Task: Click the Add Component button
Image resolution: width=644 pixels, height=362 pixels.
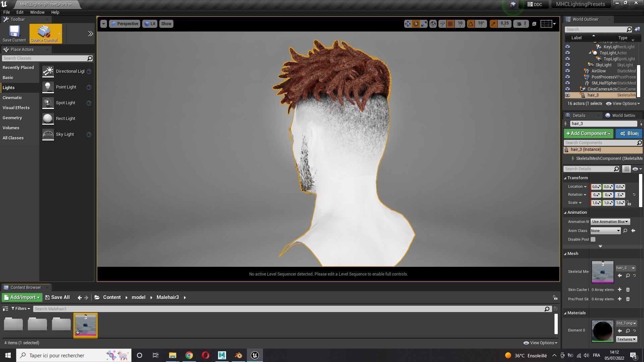Action: coord(588,133)
